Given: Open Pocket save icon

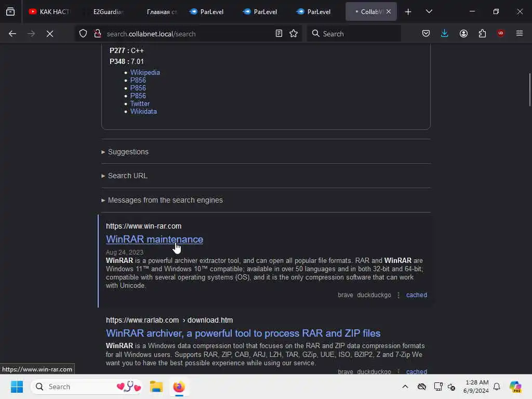Looking at the screenshot, I should (x=426, y=33).
